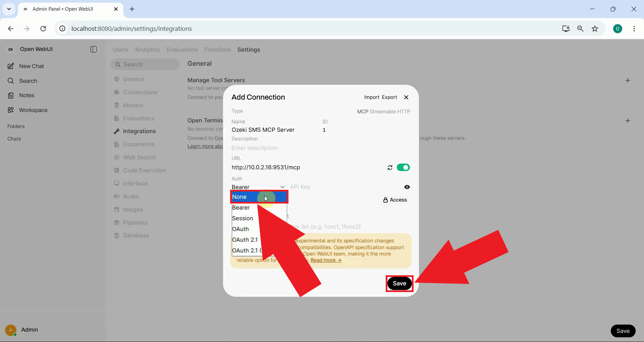
Task: Open Documents settings section
Action: point(134,144)
